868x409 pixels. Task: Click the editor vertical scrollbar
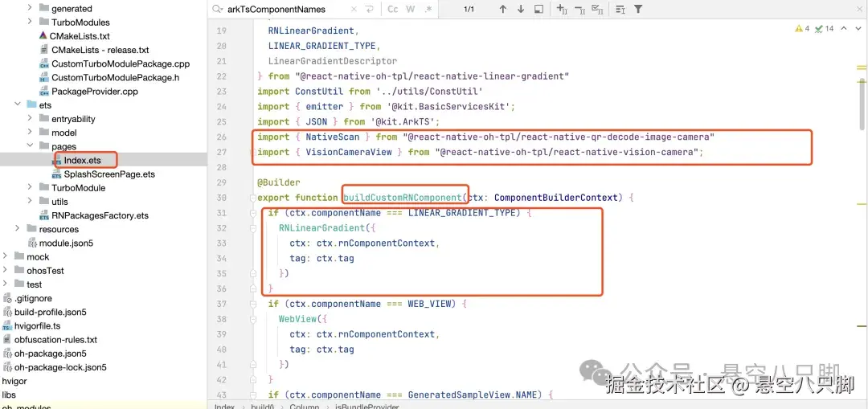coord(863,102)
